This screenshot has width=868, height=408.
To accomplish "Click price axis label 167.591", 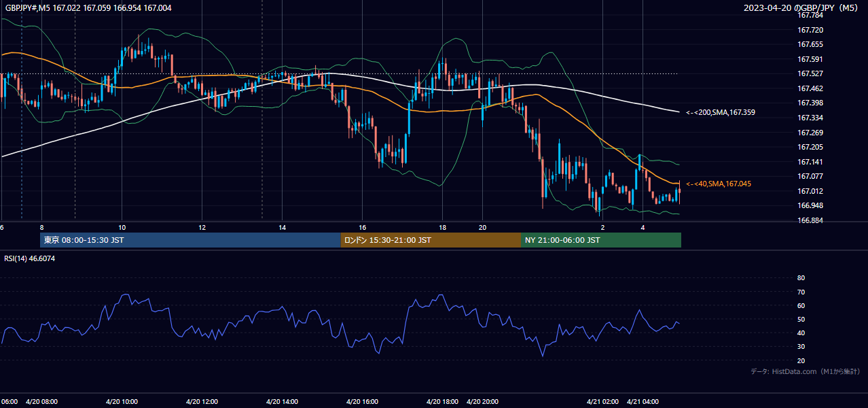I will click(x=810, y=59).
